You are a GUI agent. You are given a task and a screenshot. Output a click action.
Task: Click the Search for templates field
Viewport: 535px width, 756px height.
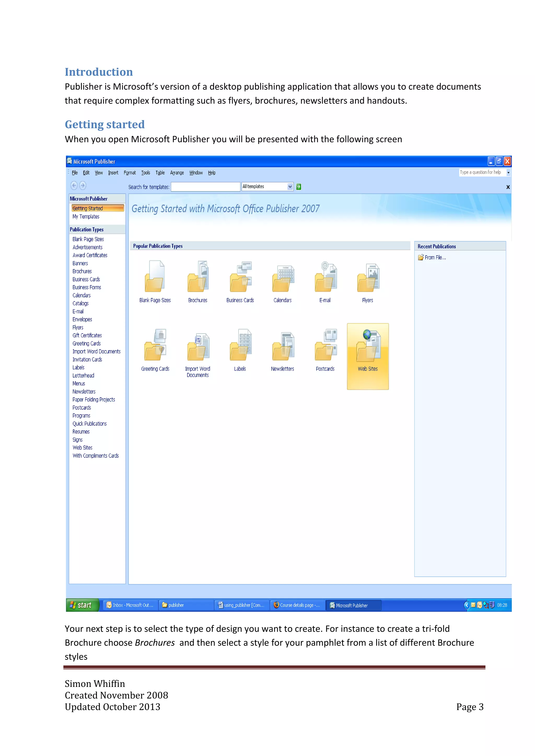coord(206,187)
